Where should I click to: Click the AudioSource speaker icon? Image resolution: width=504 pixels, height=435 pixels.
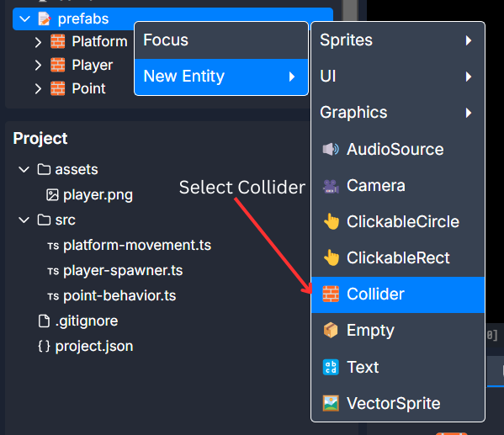click(x=331, y=150)
